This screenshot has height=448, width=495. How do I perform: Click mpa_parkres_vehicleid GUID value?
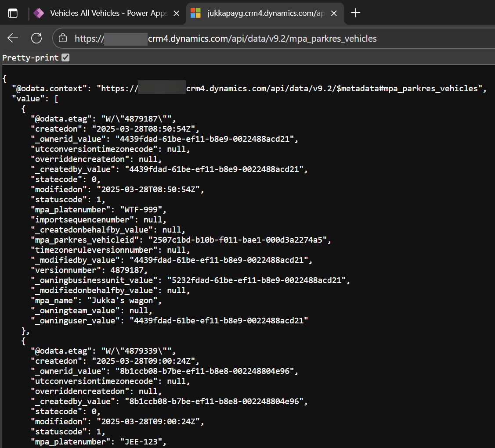237,240
